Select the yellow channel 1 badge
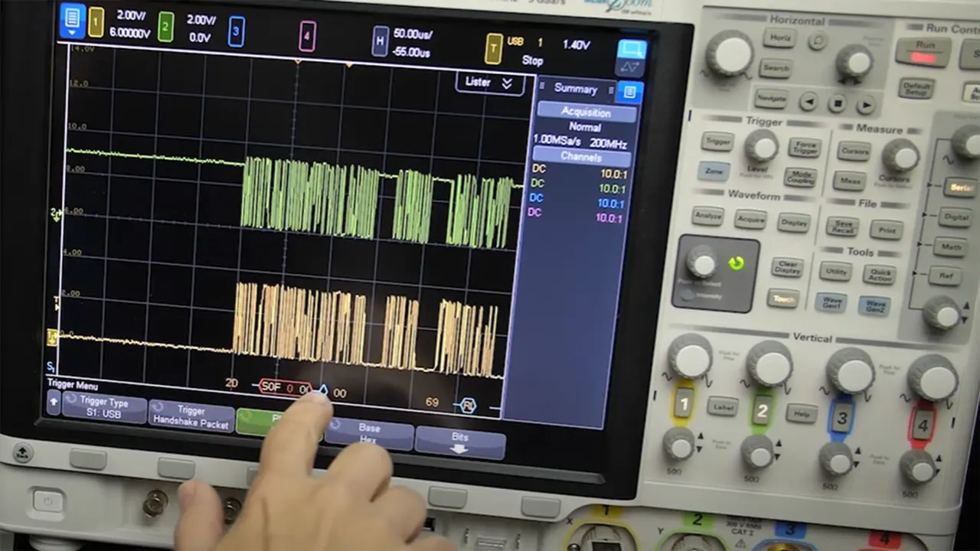 tap(96, 24)
